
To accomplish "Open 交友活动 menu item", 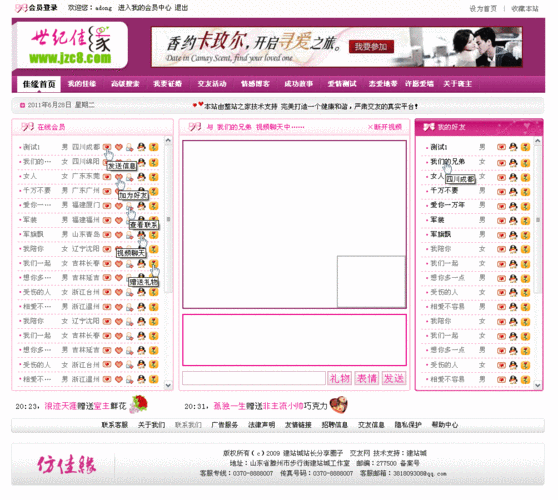I will pyautogui.click(x=212, y=84).
